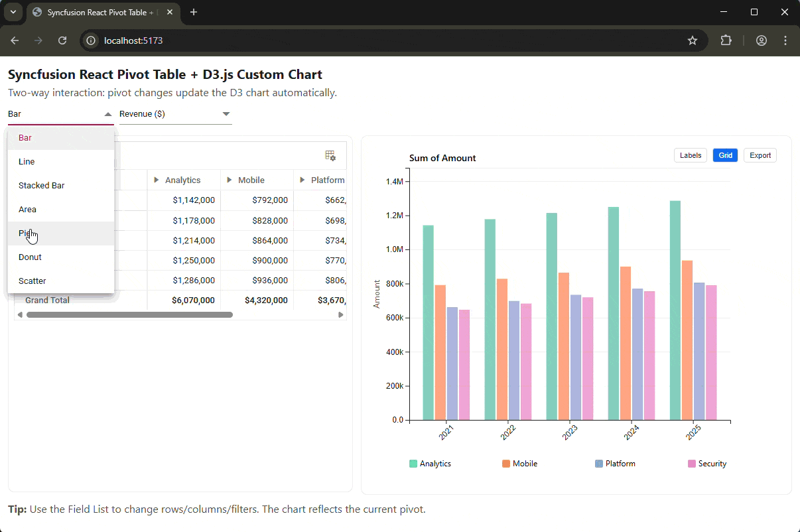Disable the Grid toggle on the chart

click(724, 155)
